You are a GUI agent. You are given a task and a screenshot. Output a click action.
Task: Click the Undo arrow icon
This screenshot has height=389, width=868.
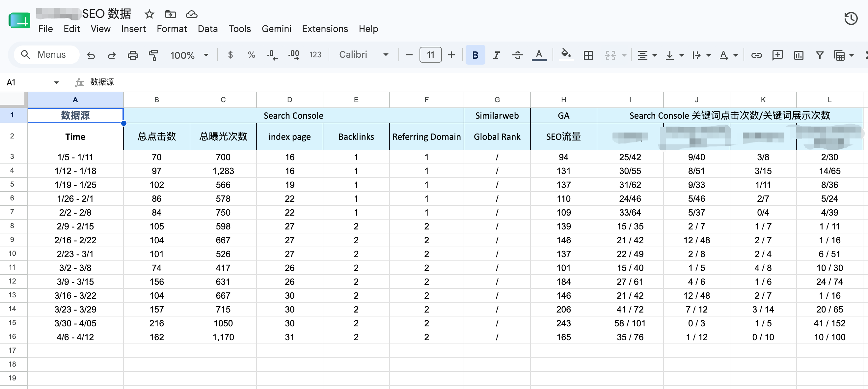click(91, 55)
